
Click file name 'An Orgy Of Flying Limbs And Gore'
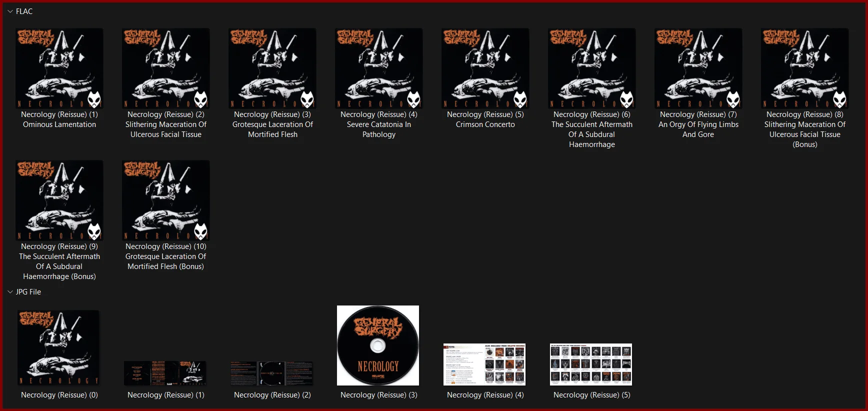click(x=698, y=129)
